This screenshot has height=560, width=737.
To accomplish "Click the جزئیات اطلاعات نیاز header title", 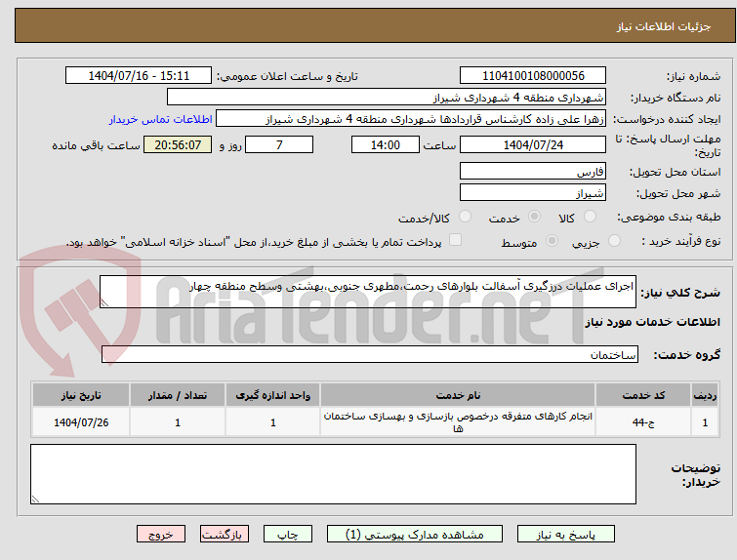I will [x=663, y=26].
